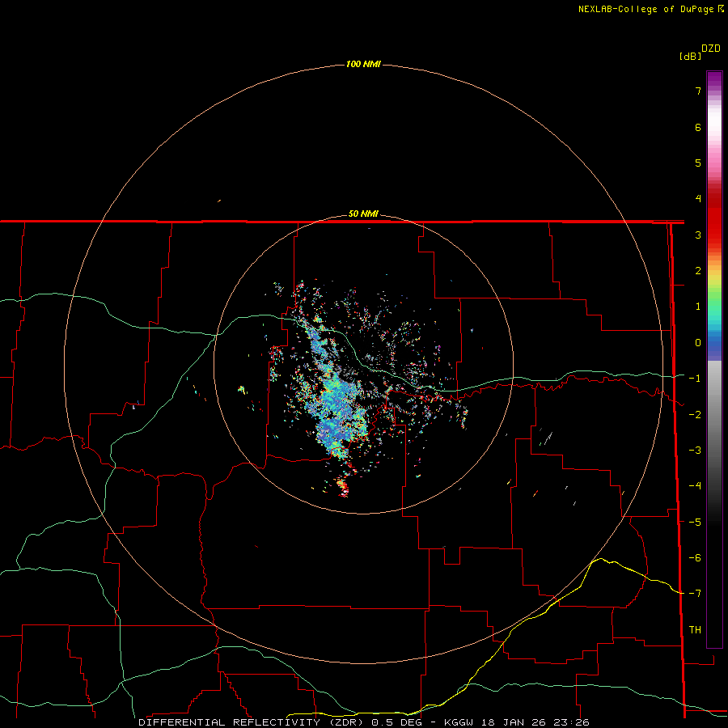The width and height of the screenshot is (728, 728).
Task: Click the 7 value on the color scale
Action: coord(698,91)
